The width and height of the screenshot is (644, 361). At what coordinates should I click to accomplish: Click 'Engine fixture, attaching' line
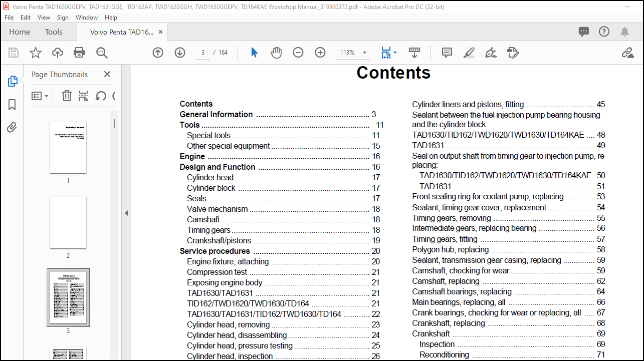tap(283, 261)
